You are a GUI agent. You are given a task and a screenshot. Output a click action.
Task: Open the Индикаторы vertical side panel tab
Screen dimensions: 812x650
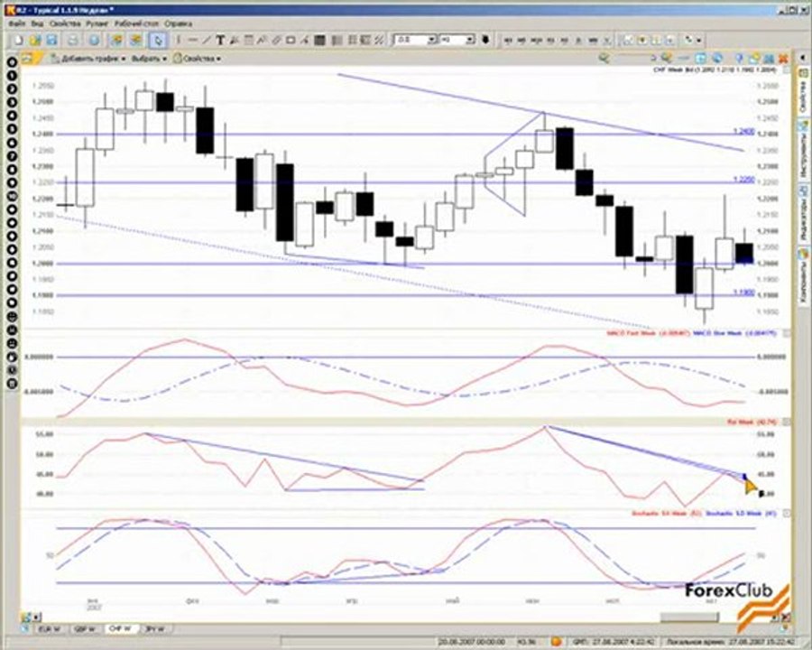(x=803, y=215)
